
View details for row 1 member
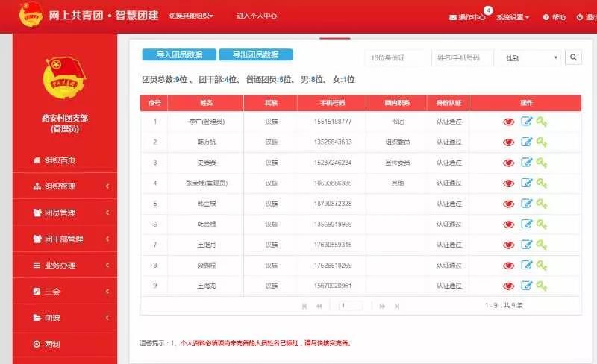coord(509,122)
